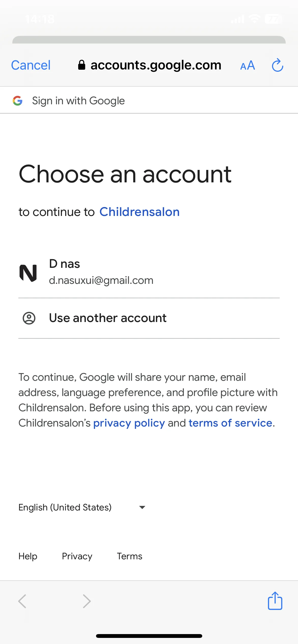The width and height of the screenshot is (298, 644).
Task: Tap the padlock icon in address bar
Action: pos(82,65)
